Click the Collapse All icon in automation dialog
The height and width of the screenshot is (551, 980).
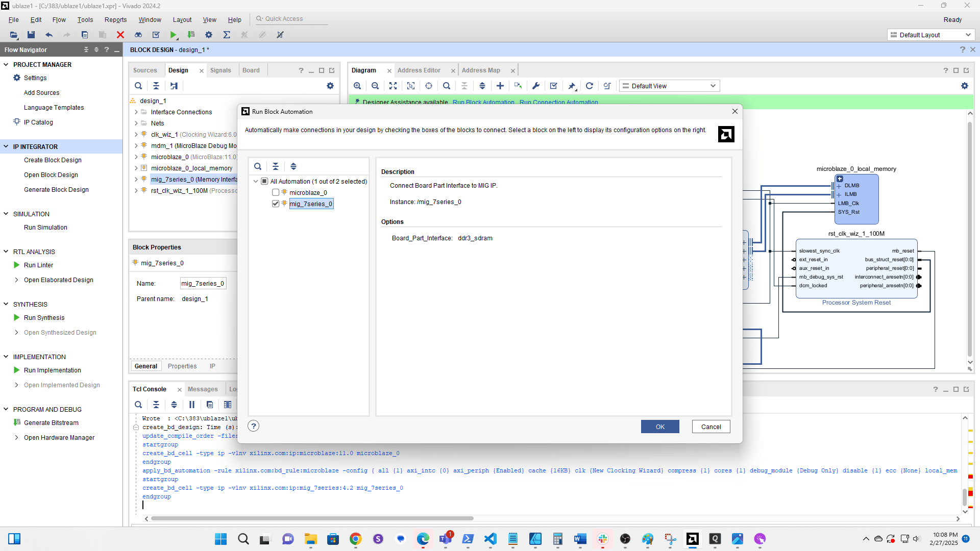(x=276, y=166)
